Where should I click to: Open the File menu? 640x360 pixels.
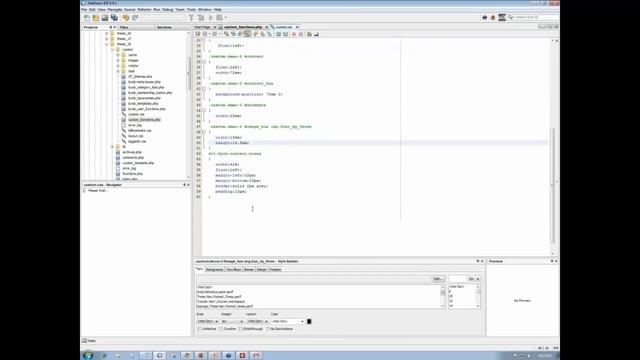coord(84,9)
